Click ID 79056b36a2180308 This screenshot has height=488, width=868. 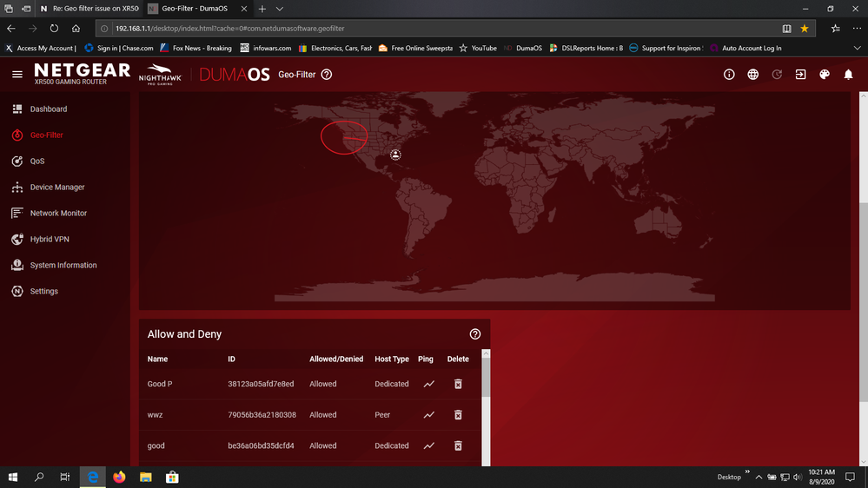(x=262, y=415)
